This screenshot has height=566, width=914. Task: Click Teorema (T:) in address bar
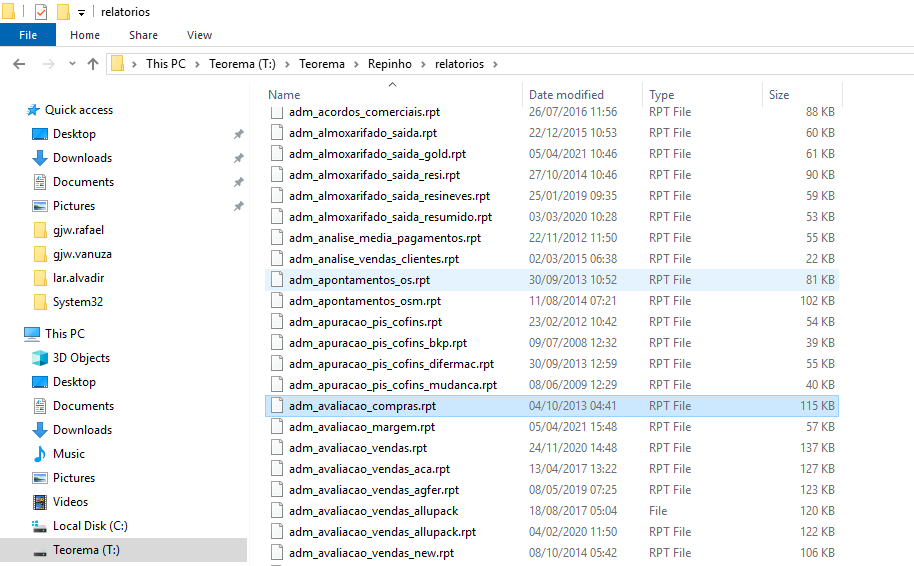242,64
